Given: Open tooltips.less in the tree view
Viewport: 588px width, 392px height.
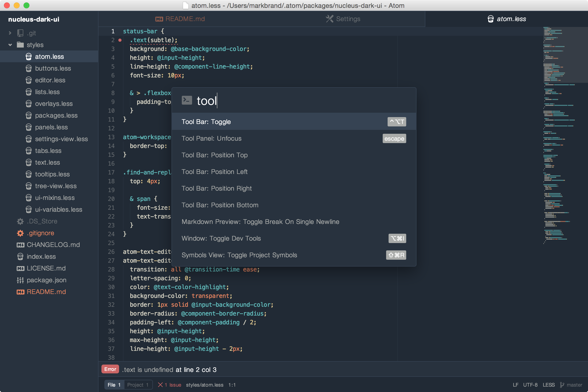Looking at the screenshot, I should tap(52, 174).
